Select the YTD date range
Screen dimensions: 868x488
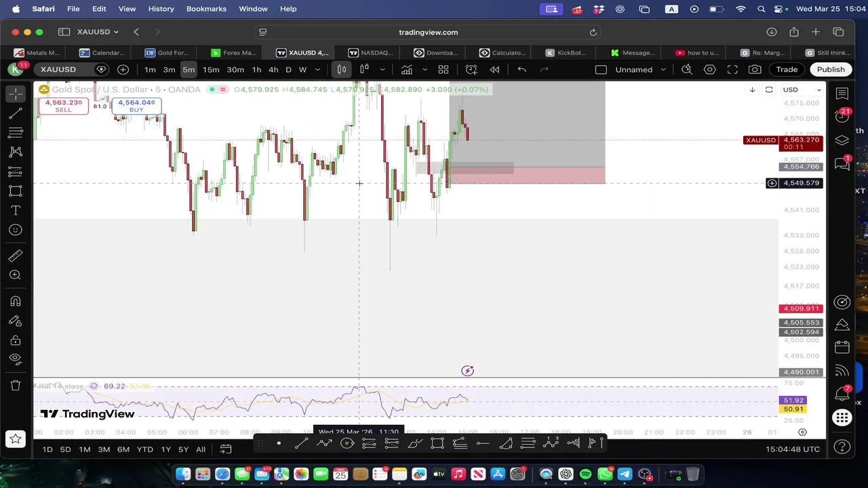(144, 449)
